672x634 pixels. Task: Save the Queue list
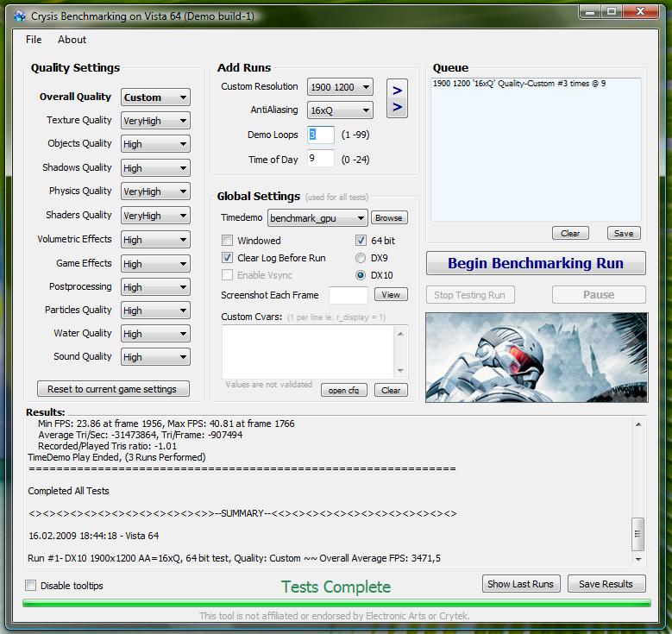tap(624, 233)
